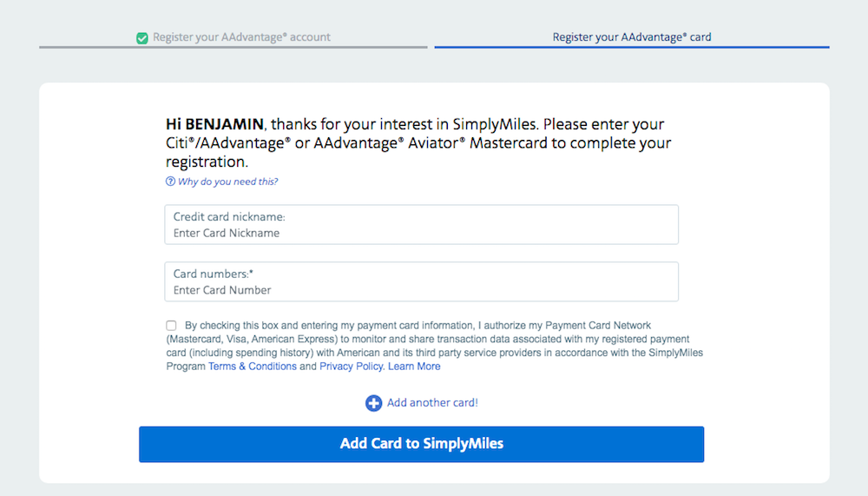Open the 'Why do you need this?' link

227,182
